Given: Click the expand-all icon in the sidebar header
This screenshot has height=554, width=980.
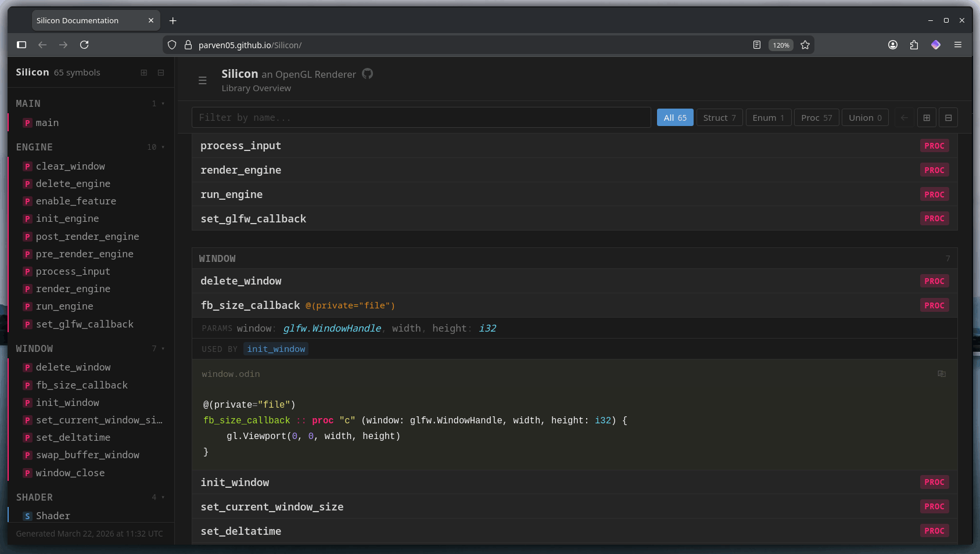Looking at the screenshot, I should pyautogui.click(x=143, y=73).
